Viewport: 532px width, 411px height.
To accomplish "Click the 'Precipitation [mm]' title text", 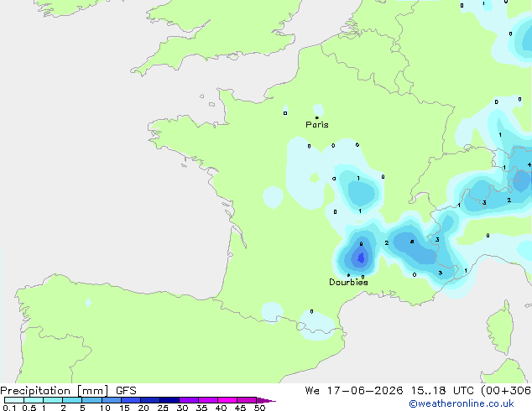I will (55, 391).
